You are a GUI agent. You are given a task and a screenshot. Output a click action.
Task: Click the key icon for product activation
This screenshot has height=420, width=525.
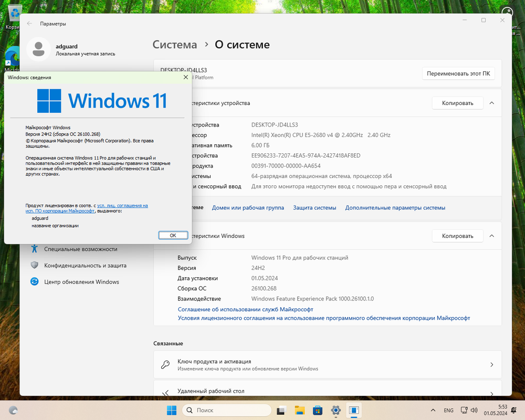click(165, 364)
